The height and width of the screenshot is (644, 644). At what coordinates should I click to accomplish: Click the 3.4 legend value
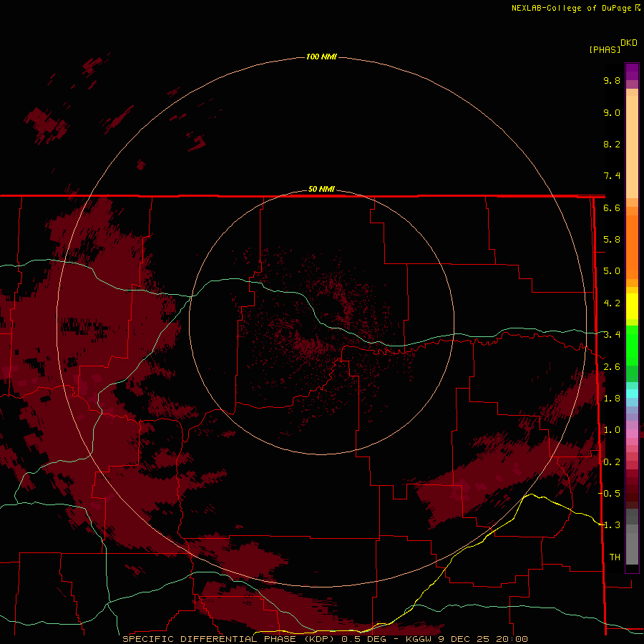(x=612, y=335)
